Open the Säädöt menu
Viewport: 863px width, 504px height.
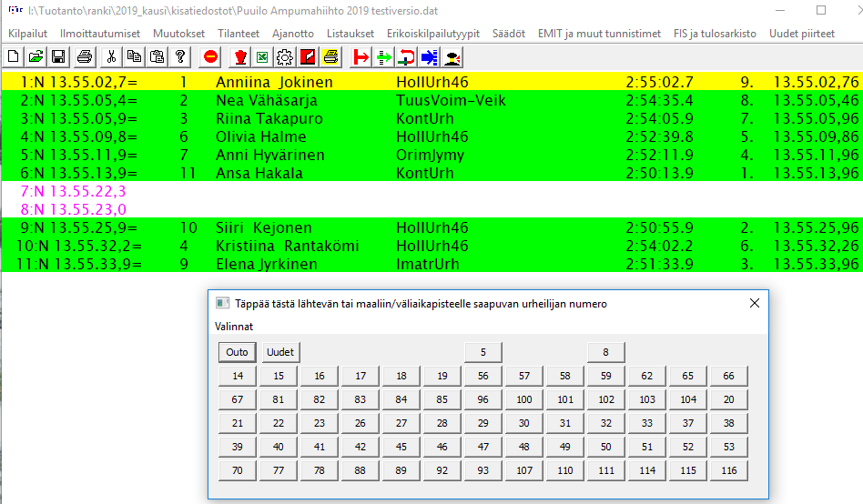tap(508, 34)
